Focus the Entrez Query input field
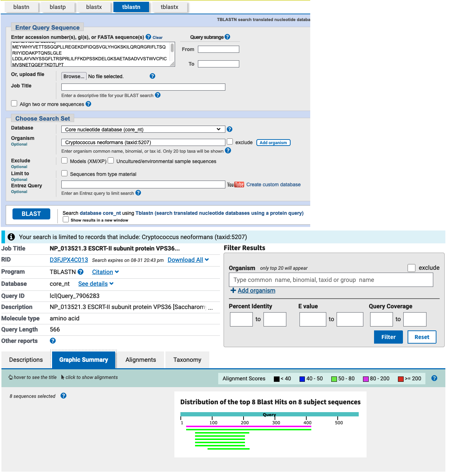The height and width of the screenshot is (476, 450). click(x=143, y=184)
